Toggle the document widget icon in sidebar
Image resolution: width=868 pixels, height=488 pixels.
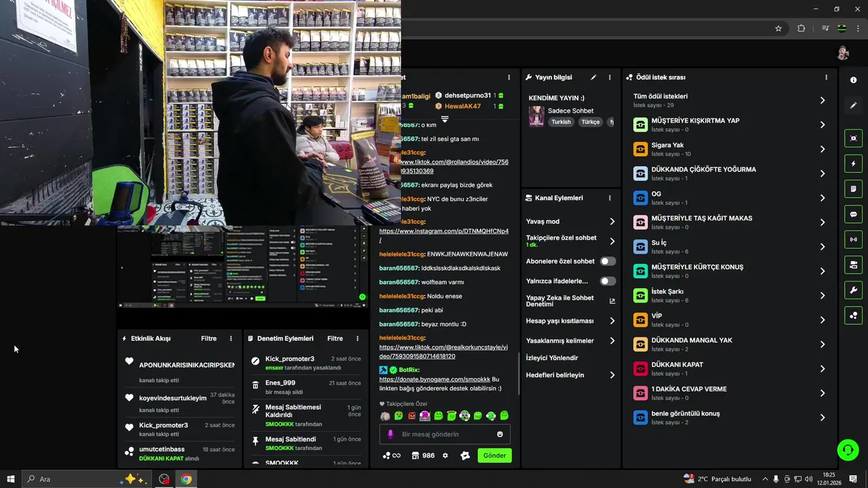point(853,188)
